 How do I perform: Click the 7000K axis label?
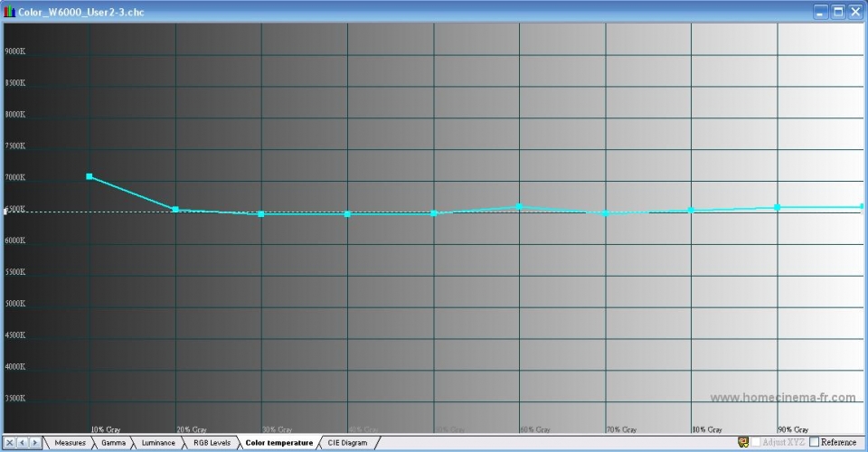(15, 177)
